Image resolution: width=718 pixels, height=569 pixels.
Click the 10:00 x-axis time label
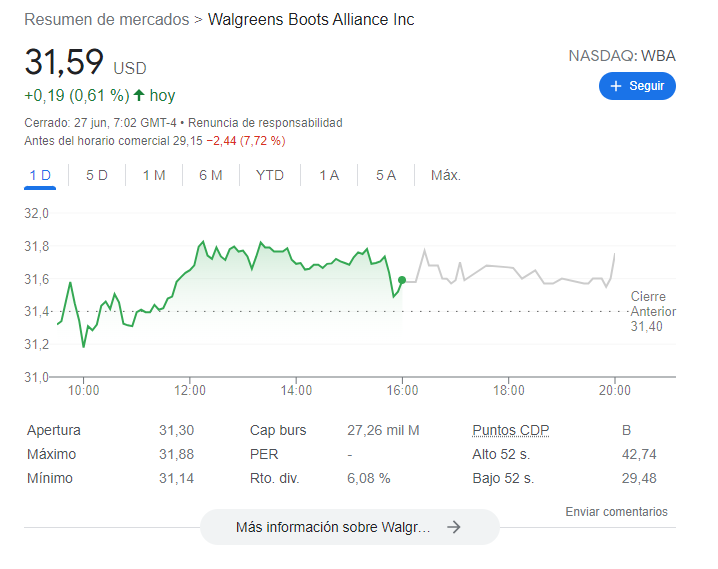point(83,390)
